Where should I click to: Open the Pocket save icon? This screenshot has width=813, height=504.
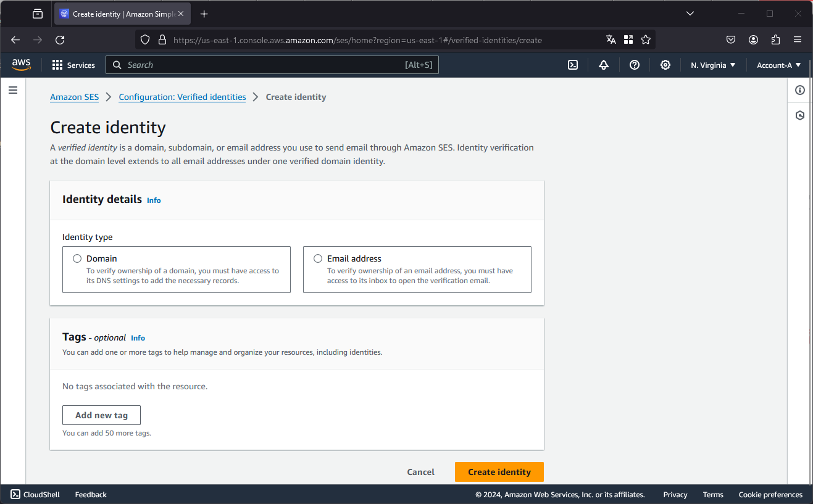tap(731, 39)
